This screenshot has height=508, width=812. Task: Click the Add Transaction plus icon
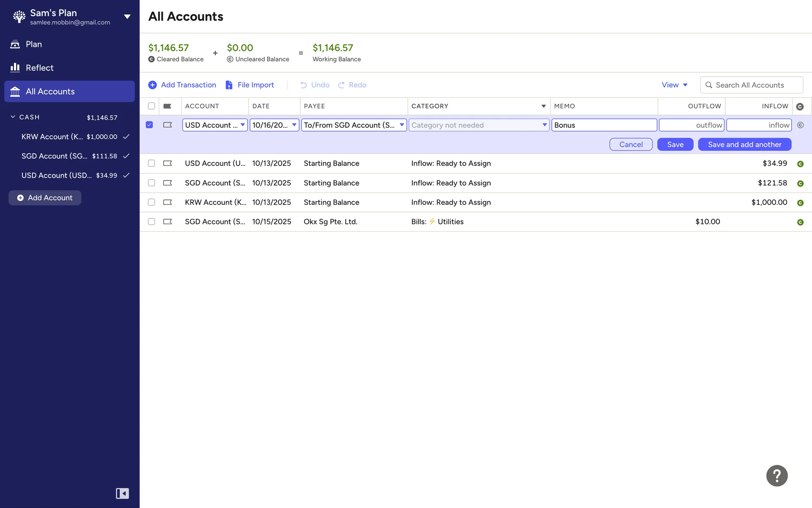tap(153, 85)
